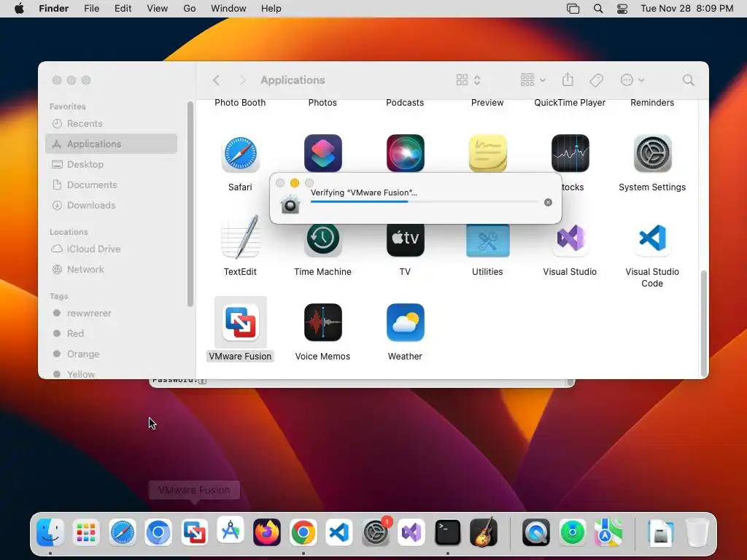Open the Apple menu
Screen dimensions: 747x560
coord(19,9)
